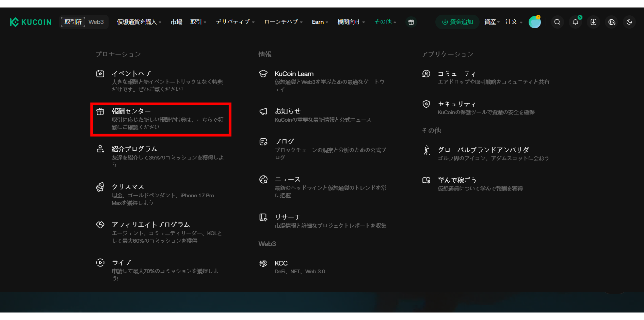Open your profile avatar
This screenshot has height=320, width=644.
[x=535, y=22]
